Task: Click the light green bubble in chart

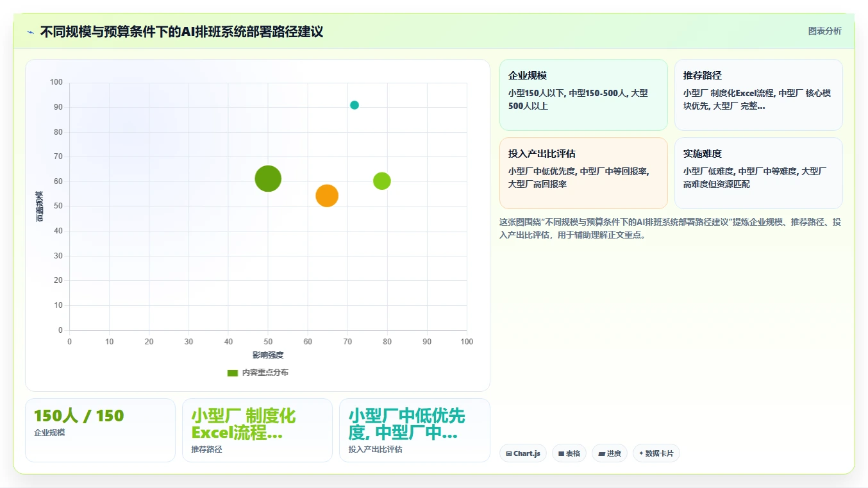Action: click(382, 181)
